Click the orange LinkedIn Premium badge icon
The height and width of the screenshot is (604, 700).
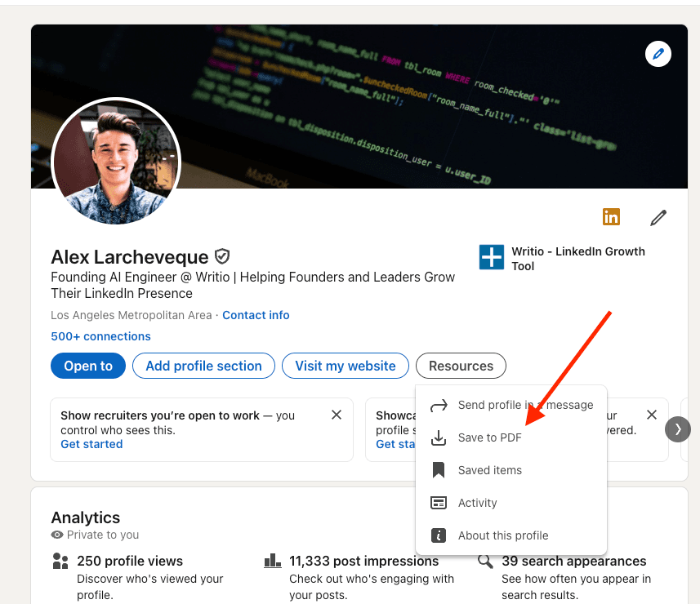pos(611,217)
